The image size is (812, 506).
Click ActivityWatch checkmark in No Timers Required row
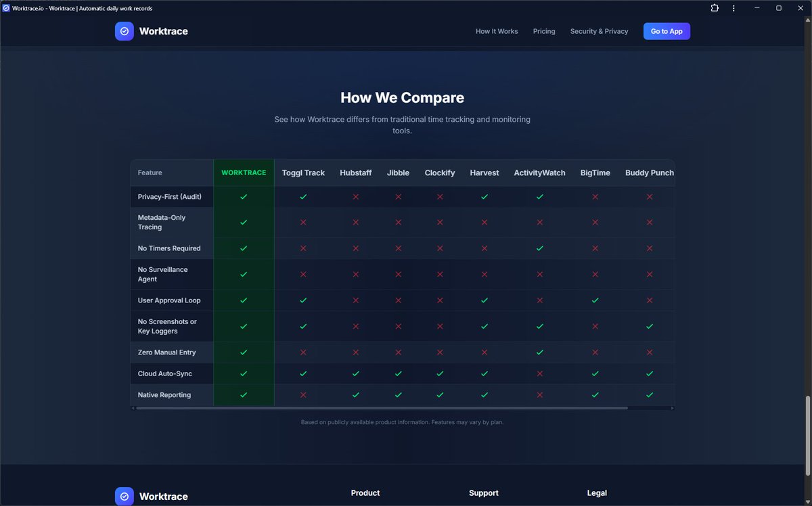(539, 248)
